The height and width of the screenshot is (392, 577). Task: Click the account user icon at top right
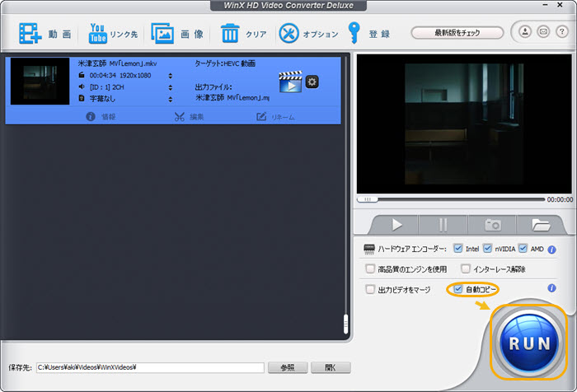point(525,31)
